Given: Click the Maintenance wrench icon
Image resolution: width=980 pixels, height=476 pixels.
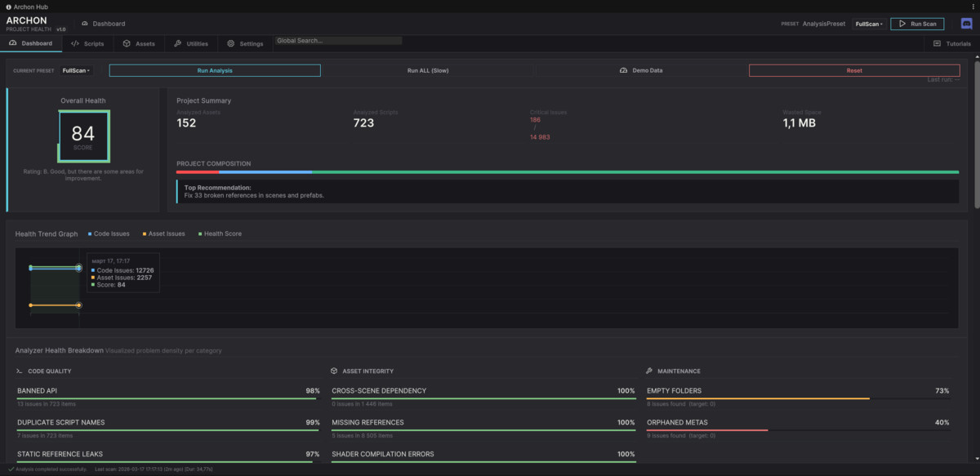Looking at the screenshot, I should (x=649, y=371).
